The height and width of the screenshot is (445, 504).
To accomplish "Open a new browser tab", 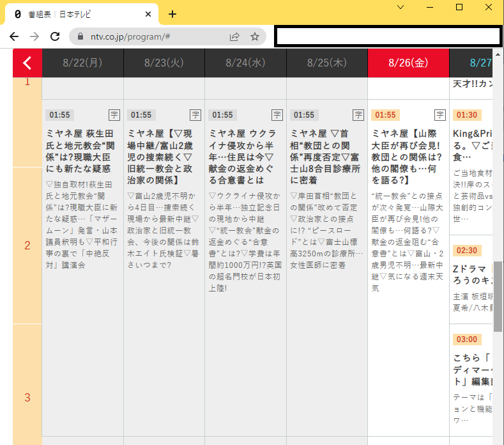I will coord(172,14).
